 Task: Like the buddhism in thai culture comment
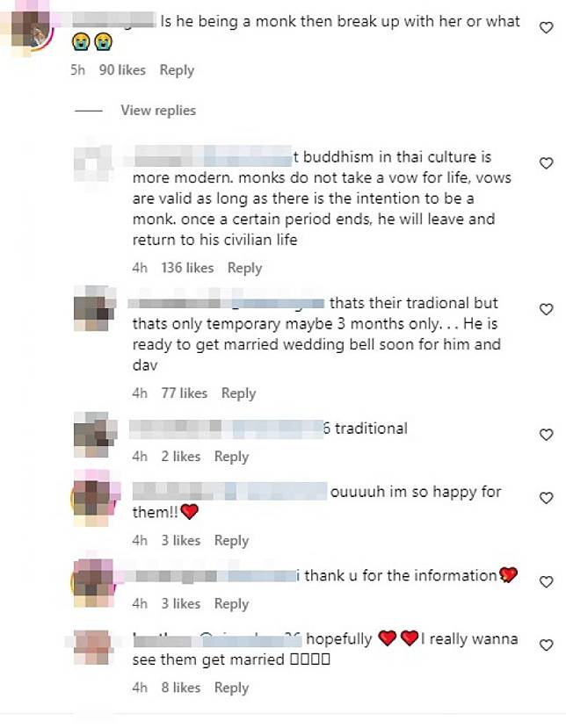point(546,163)
